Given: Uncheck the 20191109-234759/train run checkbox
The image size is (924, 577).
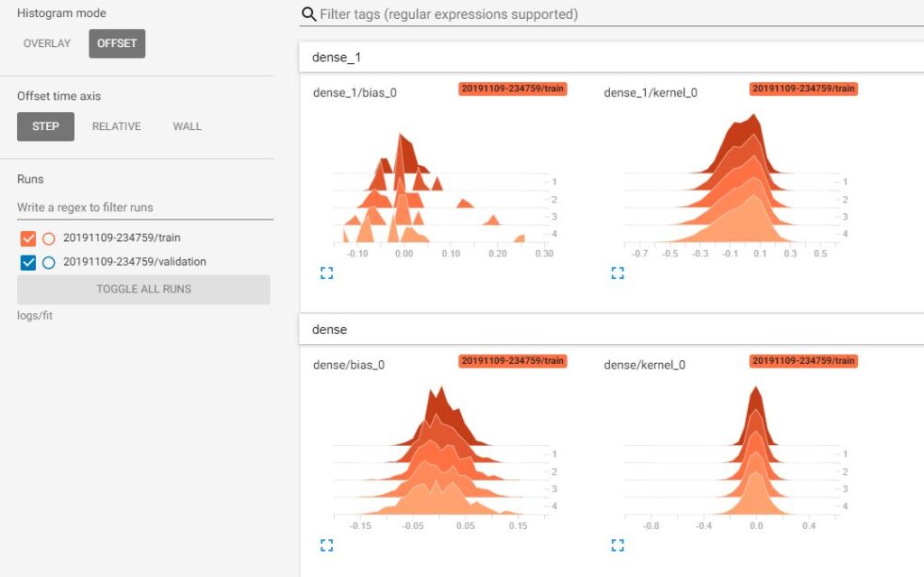Looking at the screenshot, I should click(x=28, y=238).
